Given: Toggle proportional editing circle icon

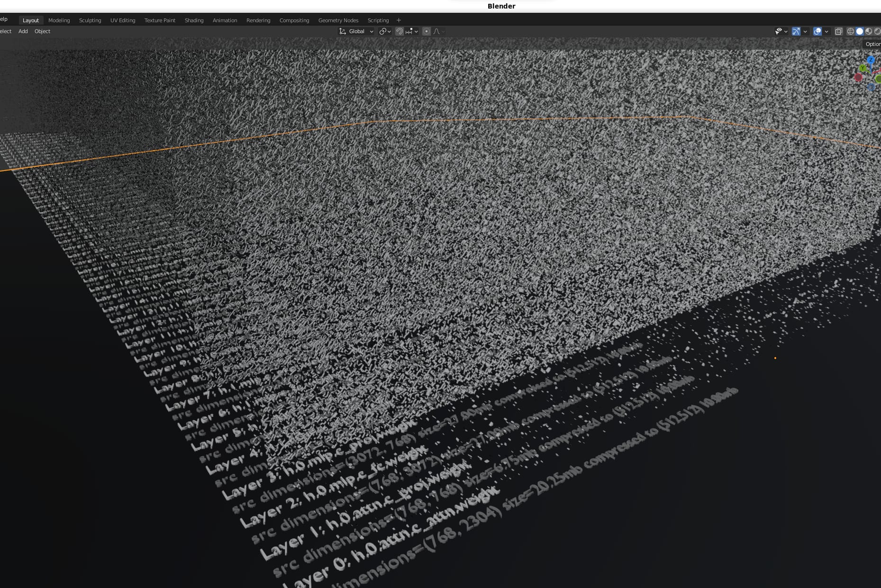Looking at the screenshot, I should pyautogui.click(x=427, y=31).
